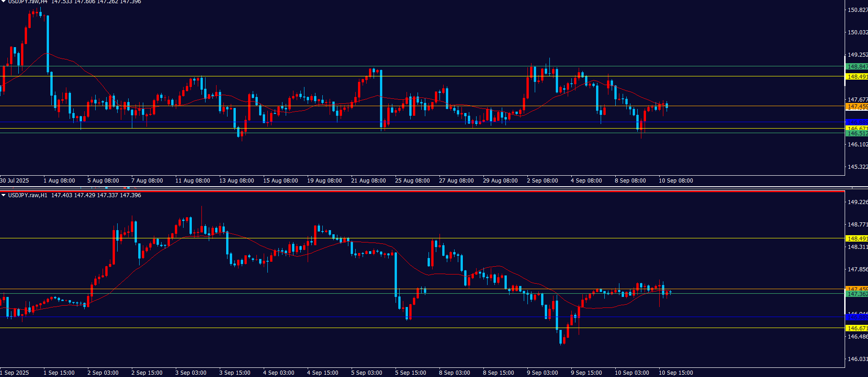Select the green 148.847 price label
Image resolution: width=868 pixels, height=377 pixels.
pos(857,67)
